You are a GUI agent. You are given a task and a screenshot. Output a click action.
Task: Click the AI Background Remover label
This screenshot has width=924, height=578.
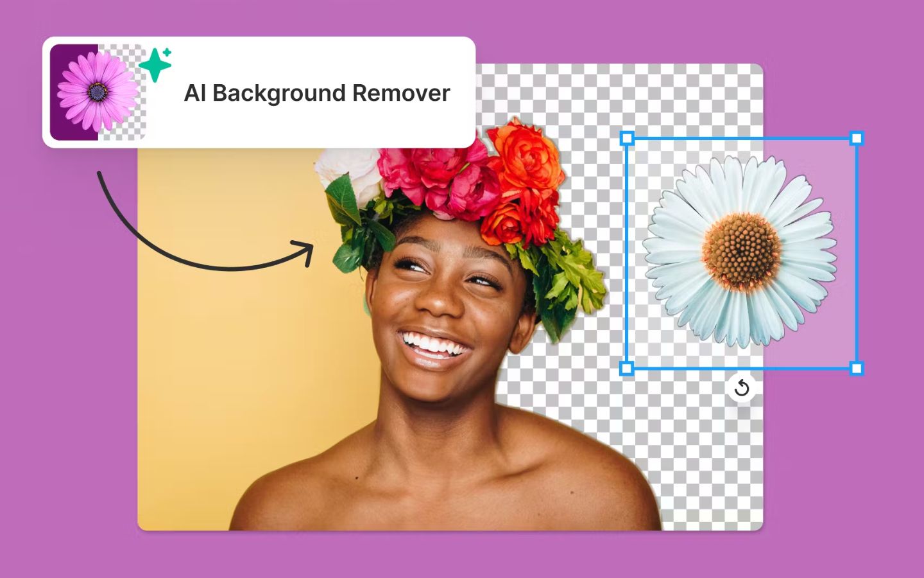(x=317, y=93)
